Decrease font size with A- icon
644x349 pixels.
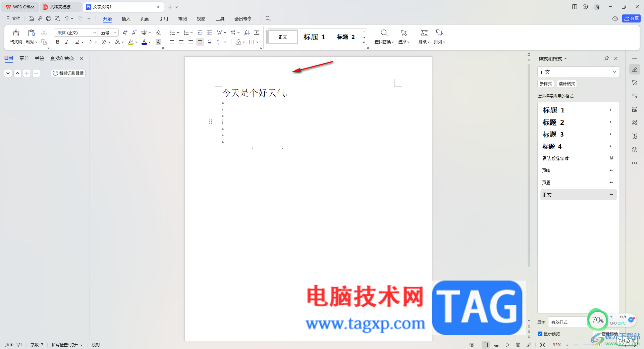pos(134,33)
